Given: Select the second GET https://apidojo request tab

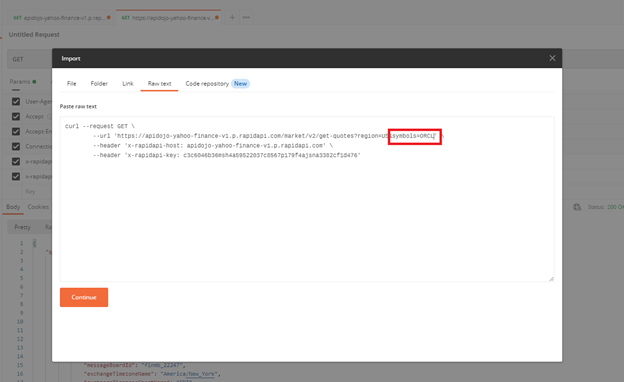Looking at the screenshot, I should 170,18.
